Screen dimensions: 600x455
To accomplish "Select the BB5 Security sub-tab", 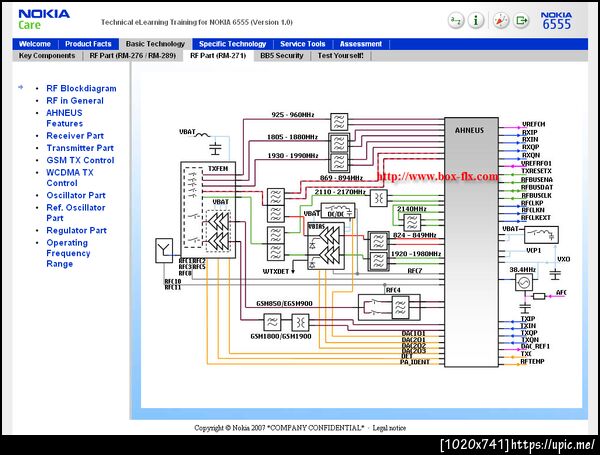I will (282, 56).
